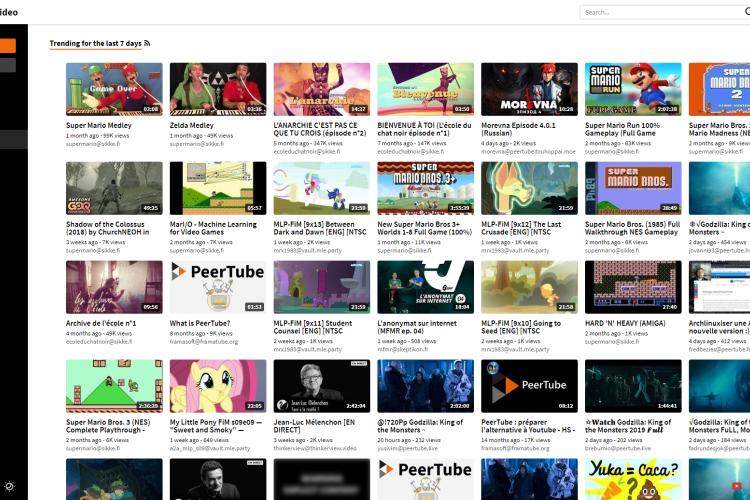Screen dimensions: 750x500
Task: Open the Super Mario Bros. 1985 thumbnail
Action: coord(633,188)
